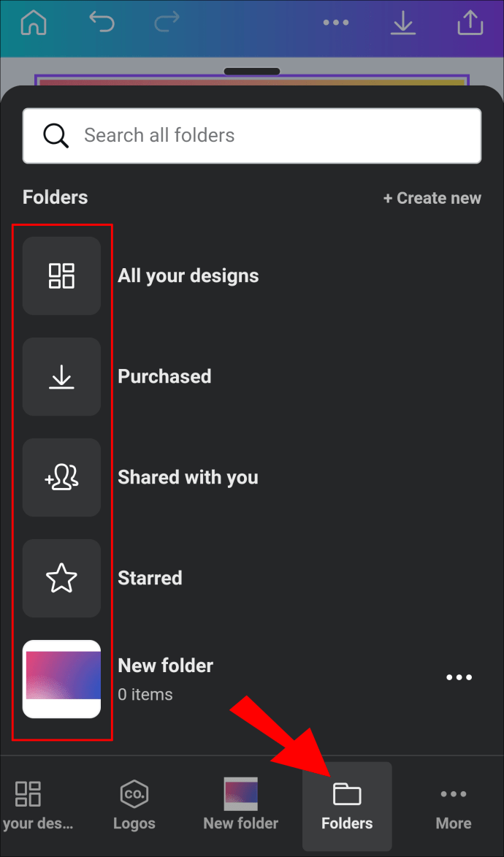Select the Folders tab
The width and height of the screenshot is (504, 857).
[x=347, y=806]
